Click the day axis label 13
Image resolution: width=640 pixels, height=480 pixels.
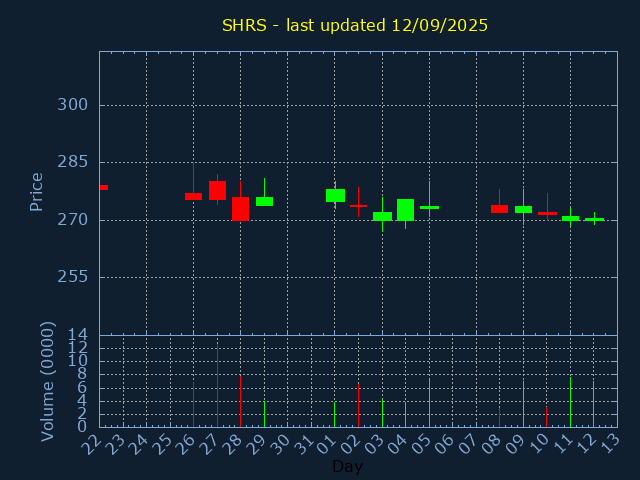pyautogui.click(x=610, y=444)
